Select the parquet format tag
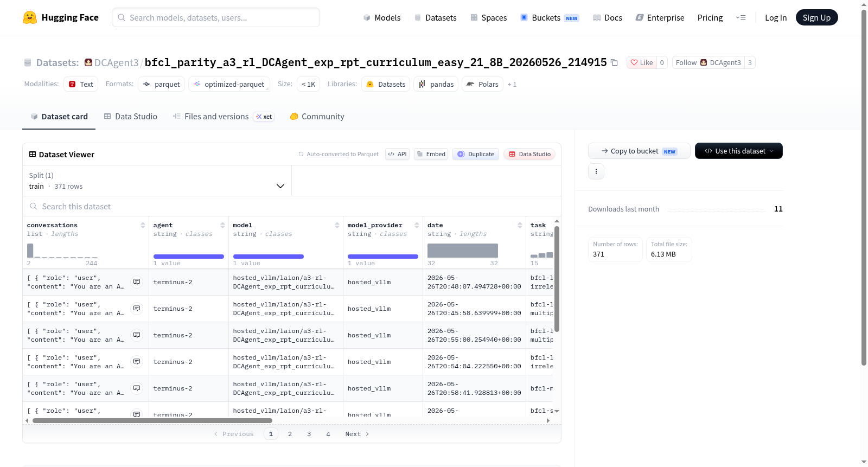Screen dimensions: 868x467 tap(162, 84)
